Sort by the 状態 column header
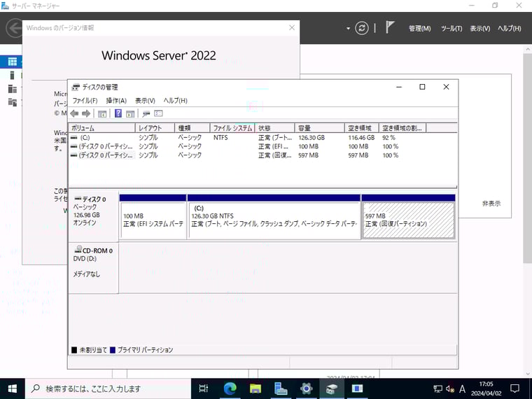This screenshot has width=532, height=399. click(274, 128)
